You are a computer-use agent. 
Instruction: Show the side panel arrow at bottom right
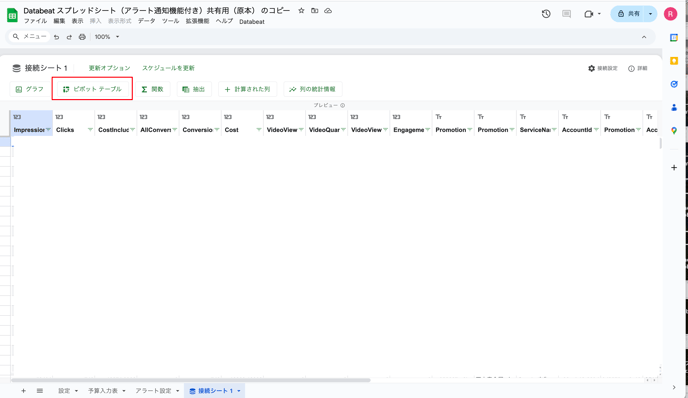coord(674,387)
